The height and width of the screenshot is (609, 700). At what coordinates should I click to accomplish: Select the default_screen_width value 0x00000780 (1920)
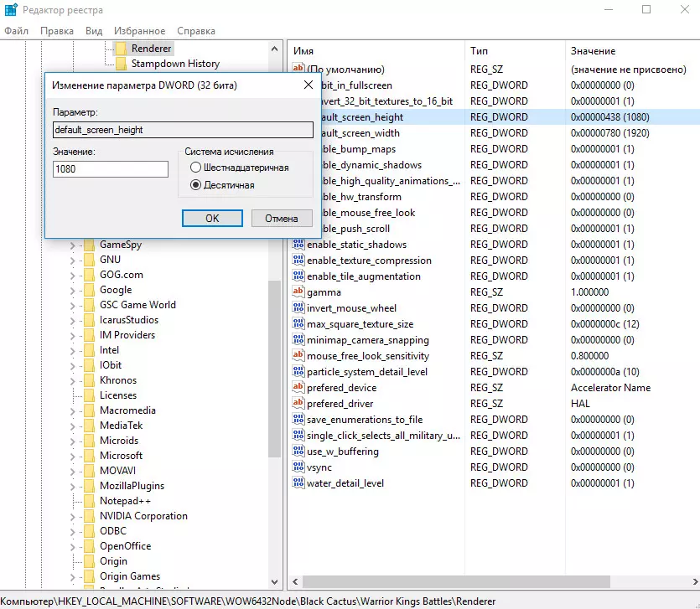609,133
